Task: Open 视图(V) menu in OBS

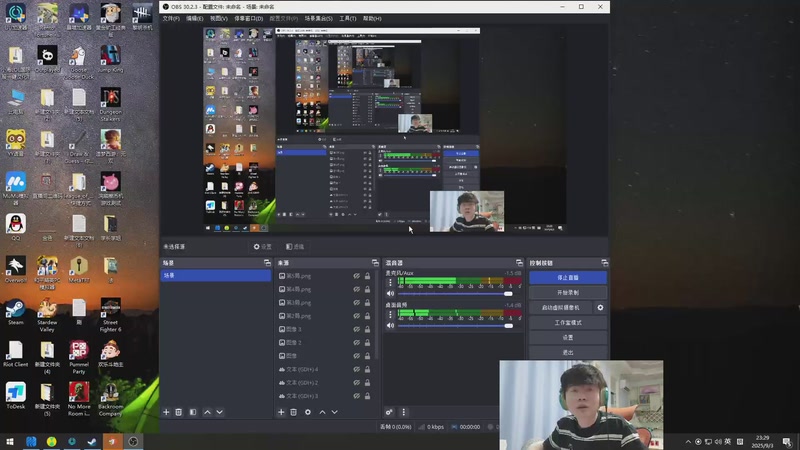Action: pyautogui.click(x=219, y=18)
